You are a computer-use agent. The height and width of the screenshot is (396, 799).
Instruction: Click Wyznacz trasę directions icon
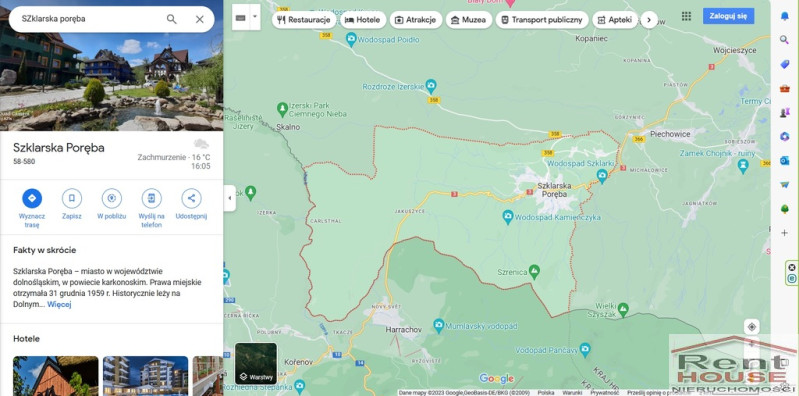(x=32, y=198)
